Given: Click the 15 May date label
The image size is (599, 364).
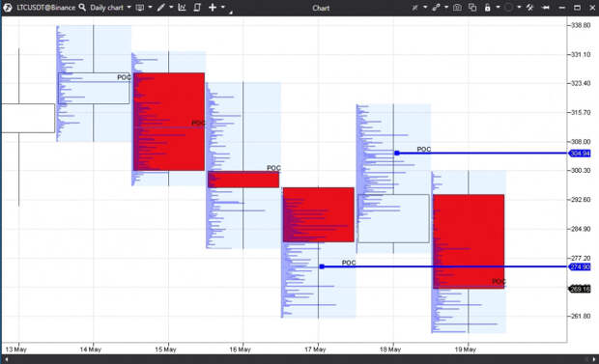Looking at the screenshot, I should tap(165, 350).
